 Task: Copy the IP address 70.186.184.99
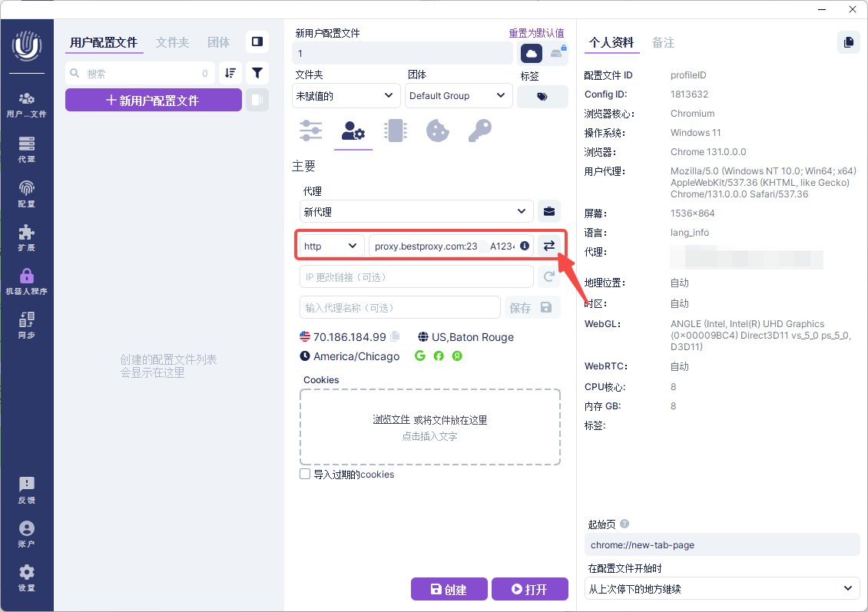395,336
